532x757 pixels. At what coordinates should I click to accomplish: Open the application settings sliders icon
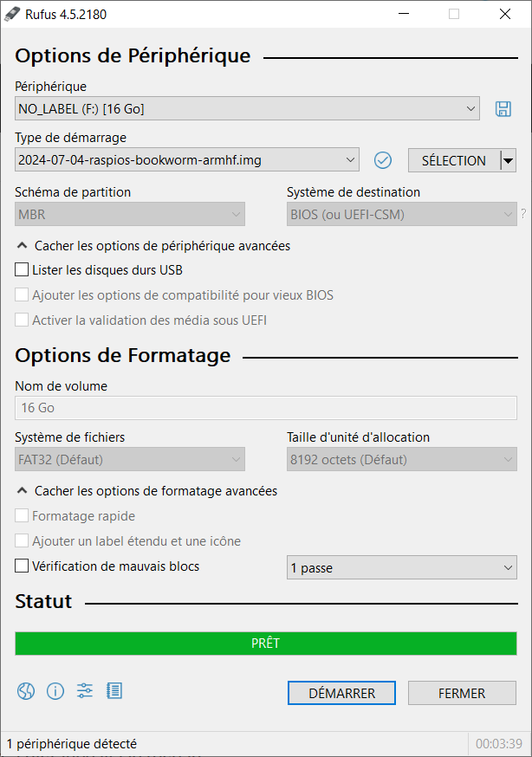tap(85, 691)
